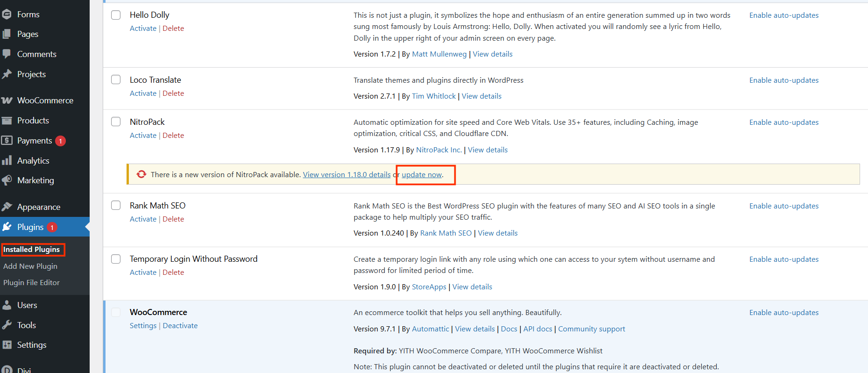
Task: Open Tim Whitlock author link
Action: coord(434,96)
